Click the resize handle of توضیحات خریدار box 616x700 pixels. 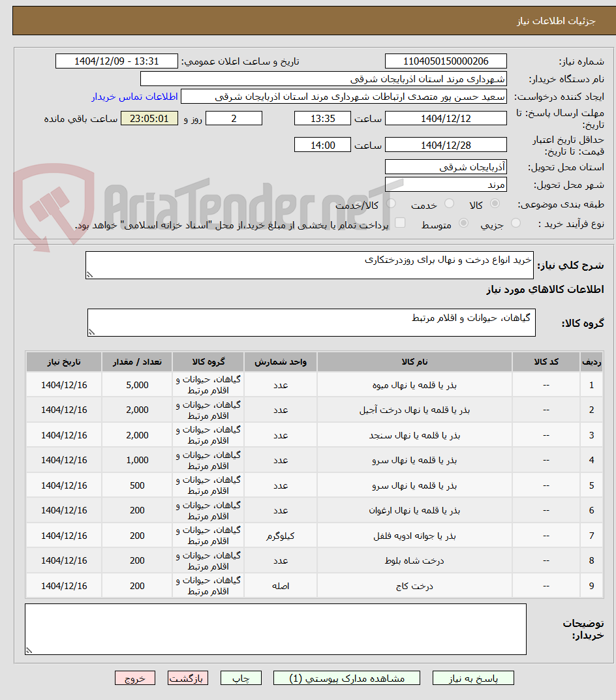coord(29,650)
